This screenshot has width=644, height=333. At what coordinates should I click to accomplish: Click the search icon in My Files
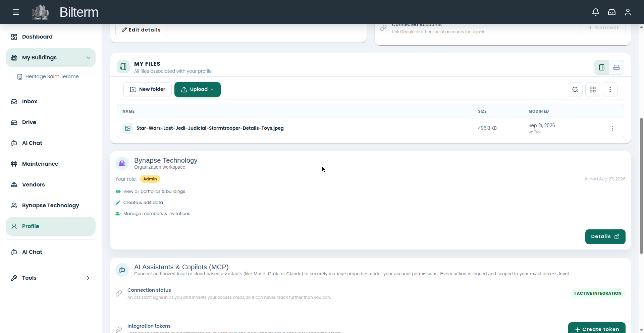575,90
